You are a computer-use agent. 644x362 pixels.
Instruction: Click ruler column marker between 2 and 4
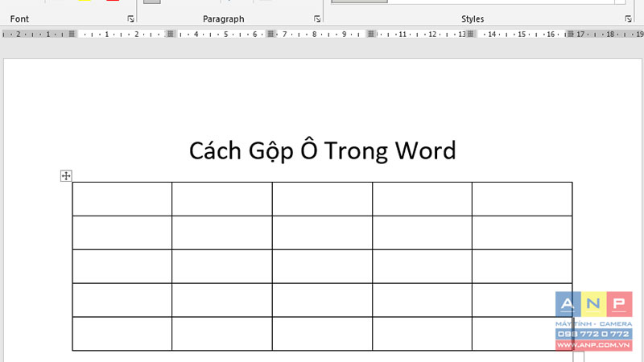click(171, 34)
